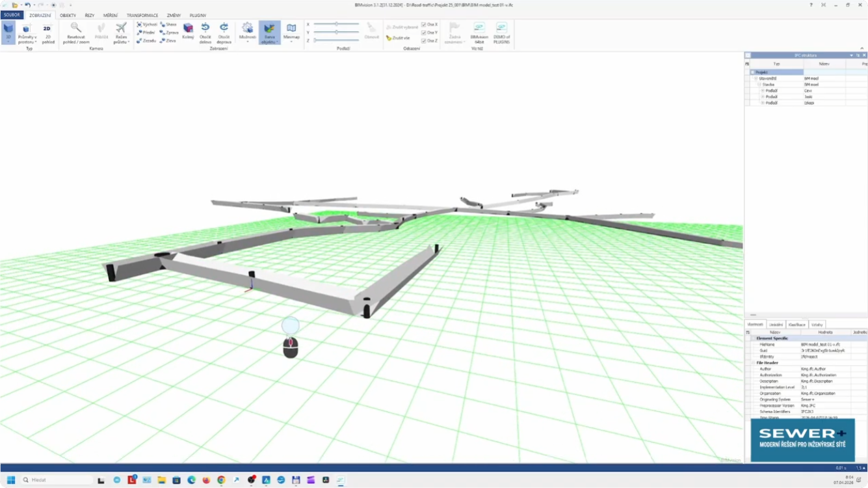Viewport: 868px width, 488px height.
Task: Select the 2D pohled view icon
Action: (x=47, y=29)
